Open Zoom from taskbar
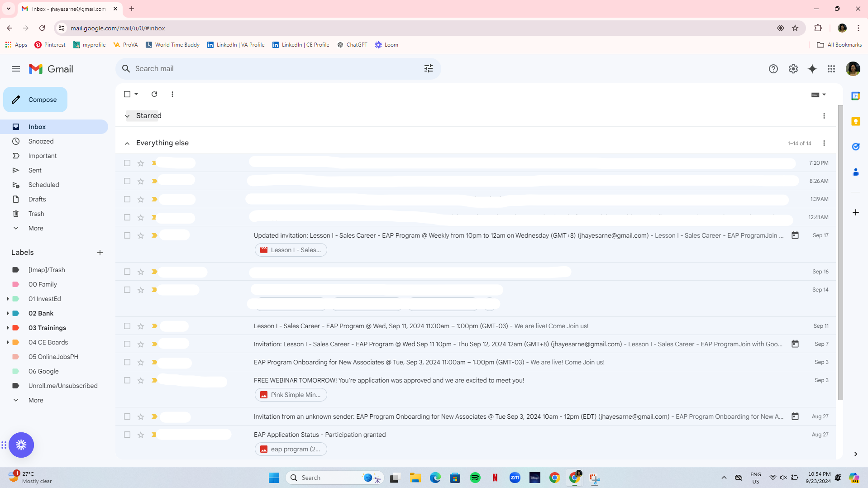The width and height of the screenshot is (868, 488). coord(515,478)
